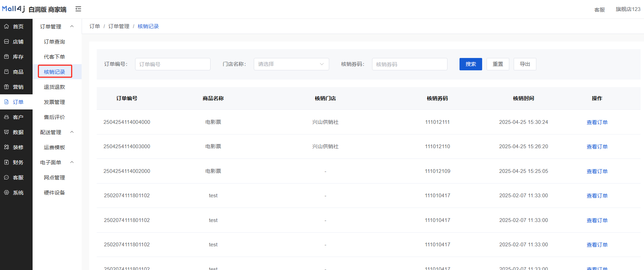Click 查看订单 in the third fully visible test row
644x270 pixels.
(x=597, y=245)
